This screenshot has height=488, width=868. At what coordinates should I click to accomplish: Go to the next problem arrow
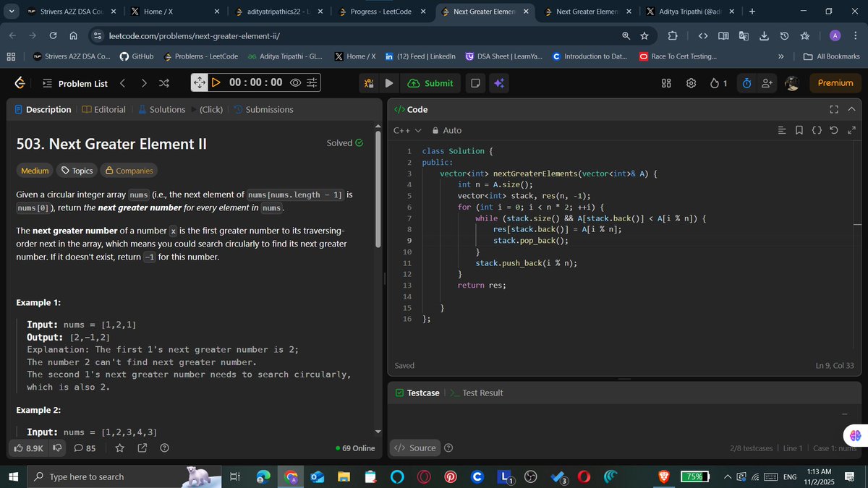coord(144,83)
